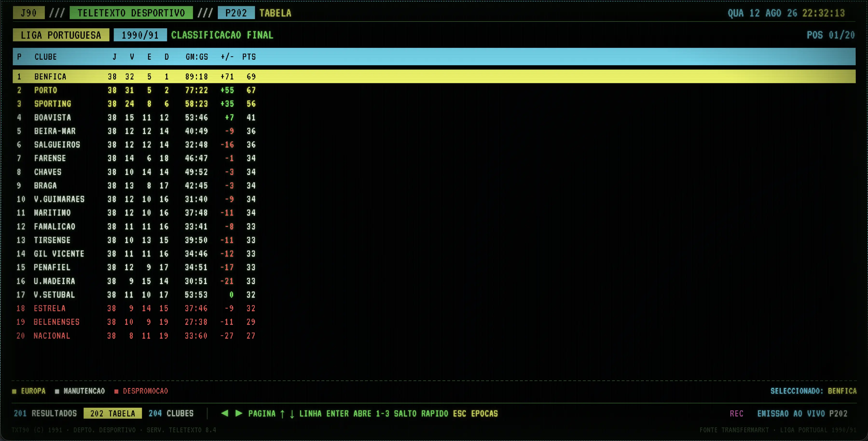Select the BENFICA row
The width and height of the screenshot is (868, 441).
pos(434,77)
